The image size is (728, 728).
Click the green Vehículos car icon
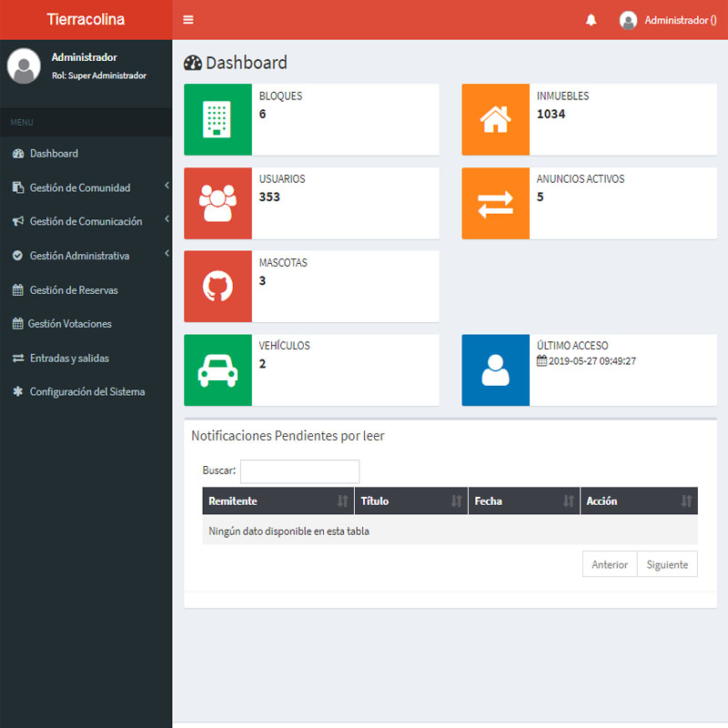(x=217, y=369)
